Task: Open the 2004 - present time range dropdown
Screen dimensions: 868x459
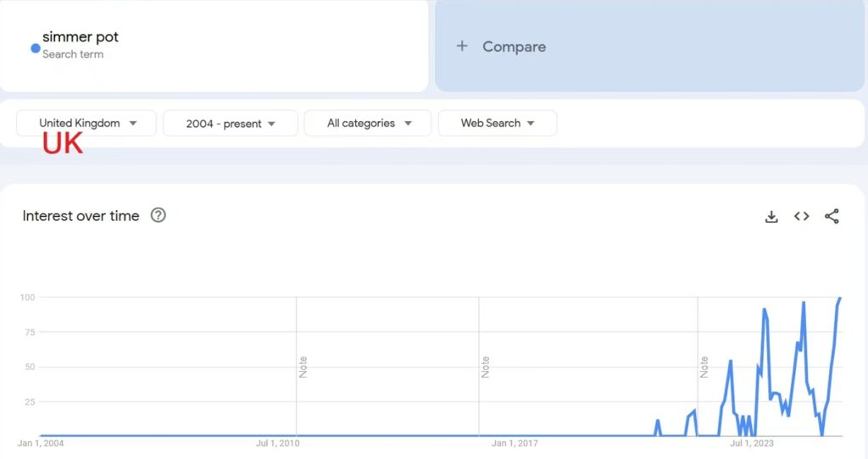Action: point(231,124)
